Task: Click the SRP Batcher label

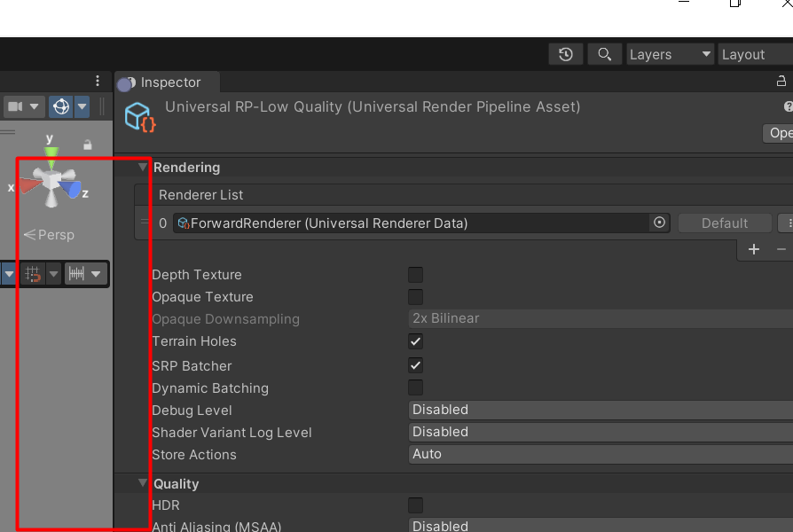Action: pyautogui.click(x=192, y=366)
